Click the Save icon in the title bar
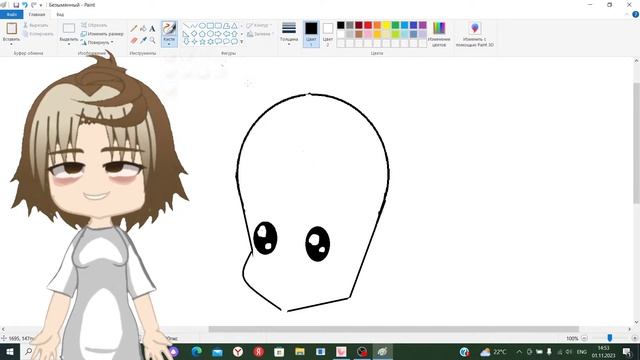This screenshot has width=640, height=360. (x=16, y=5)
